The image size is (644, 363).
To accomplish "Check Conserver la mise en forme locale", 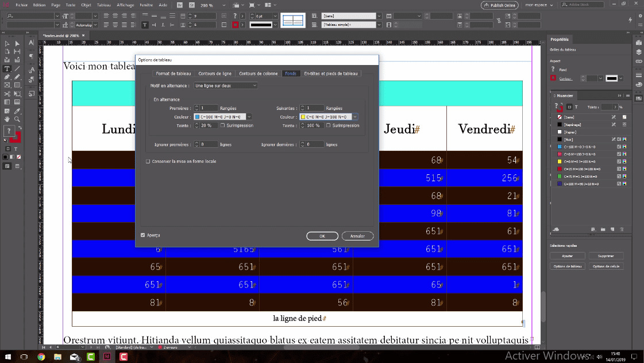I will [x=148, y=162].
